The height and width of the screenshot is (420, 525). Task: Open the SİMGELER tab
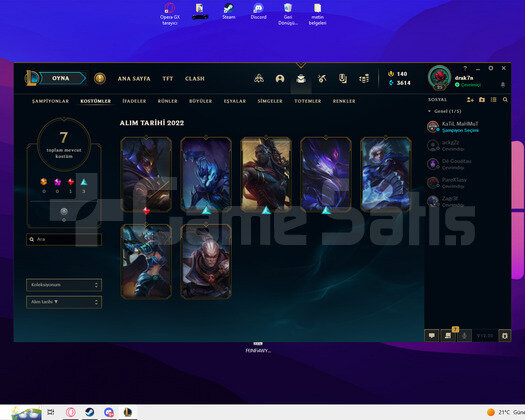[270, 101]
